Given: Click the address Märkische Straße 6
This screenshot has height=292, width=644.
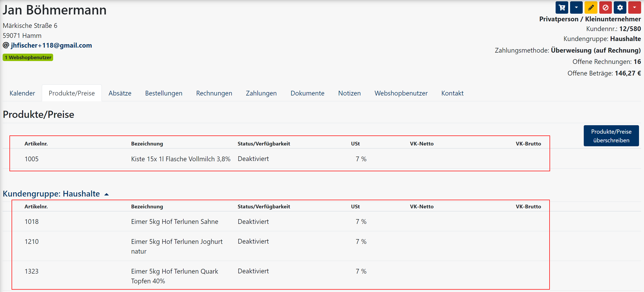Looking at the screenshot, I should (x=30, y=26).
